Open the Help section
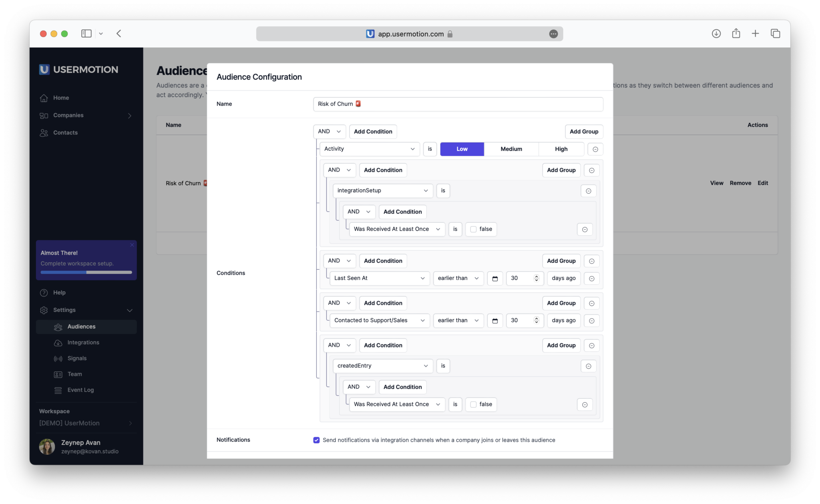 (58, 292)
